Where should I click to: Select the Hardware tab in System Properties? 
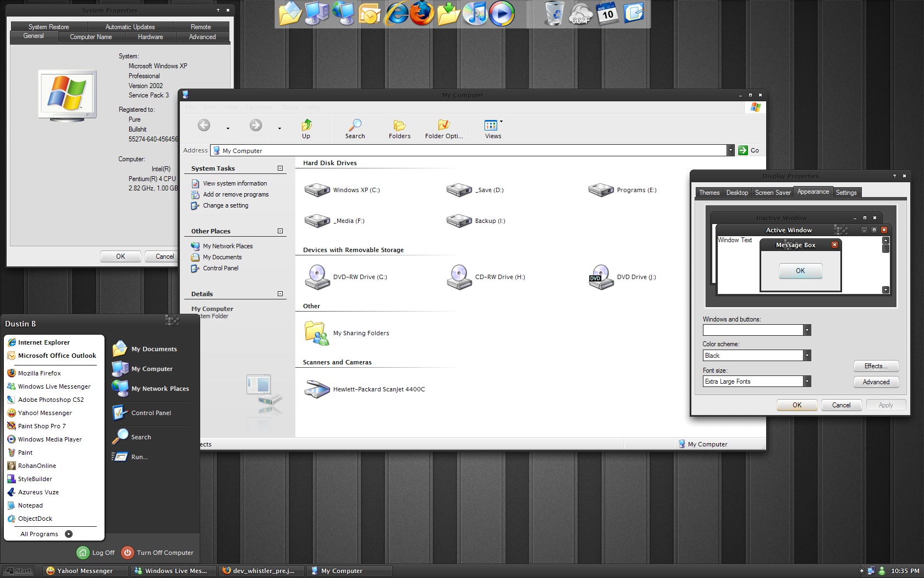150,37
